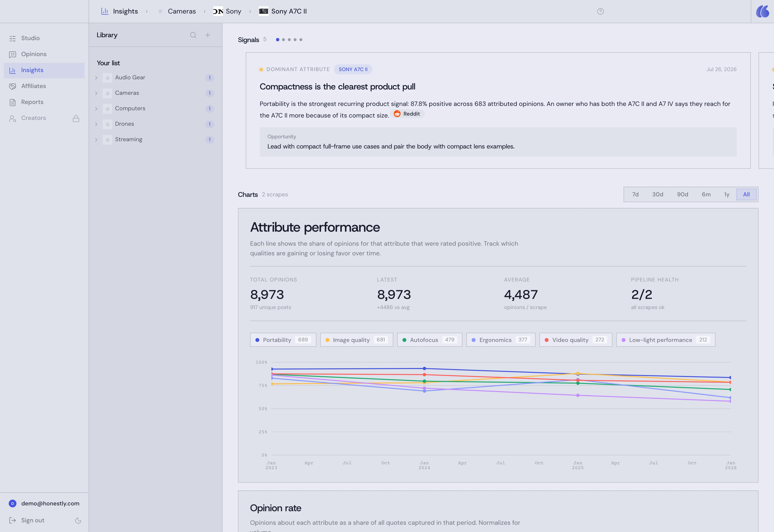Viewport: 774px width, 532px height.
Task: Select the 1y time range
Action: click(x=727, y=194)
